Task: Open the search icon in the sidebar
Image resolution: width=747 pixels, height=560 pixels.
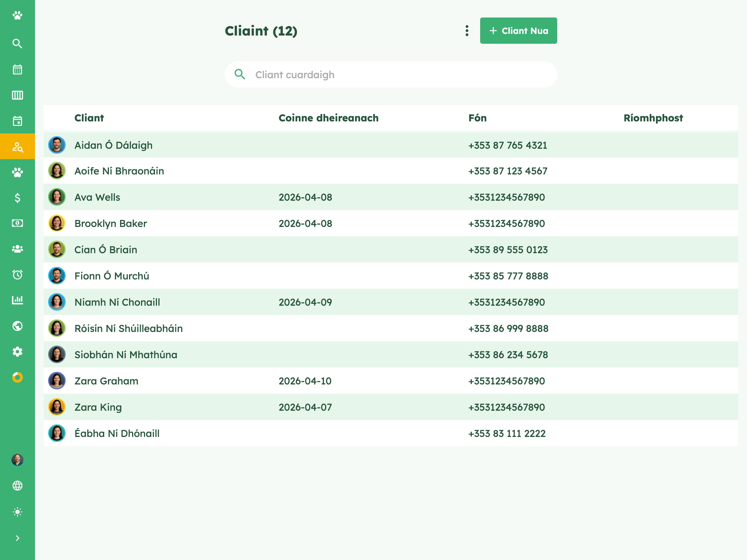Action: [17, 43]
